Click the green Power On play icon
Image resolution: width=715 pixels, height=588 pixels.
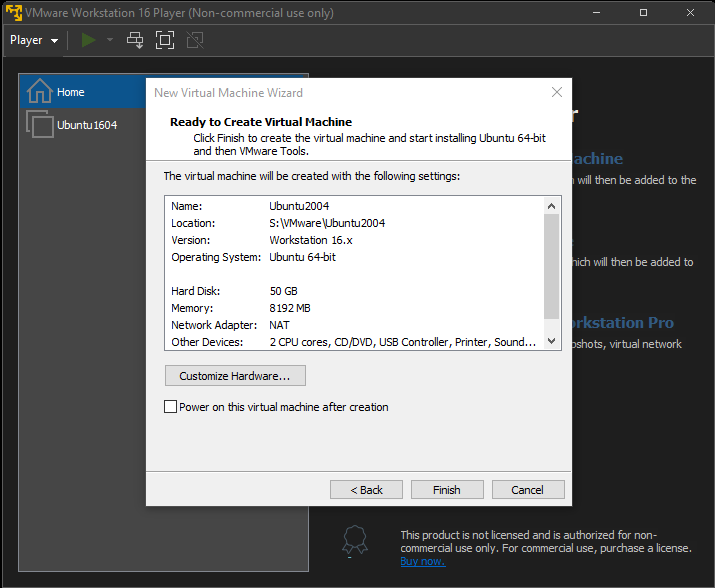click(88, 40)
